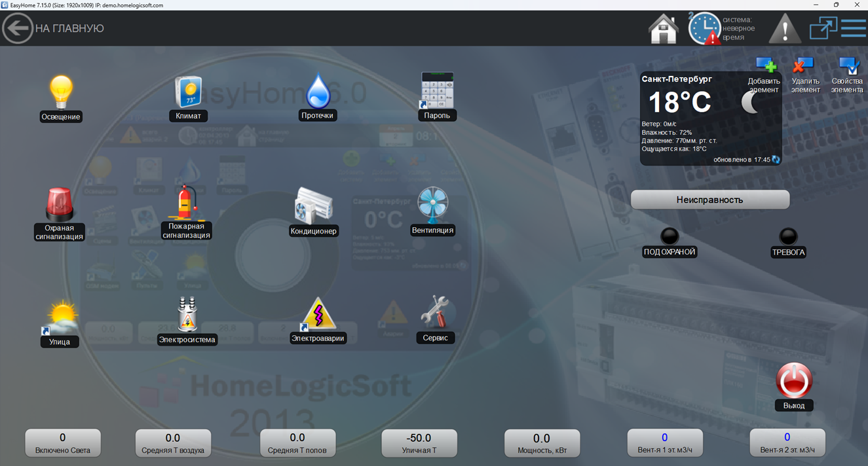The height and width of the screenshot is (466, 868).
Task: Click Добавить элемент toolbar icon
Action: (766, 65)
